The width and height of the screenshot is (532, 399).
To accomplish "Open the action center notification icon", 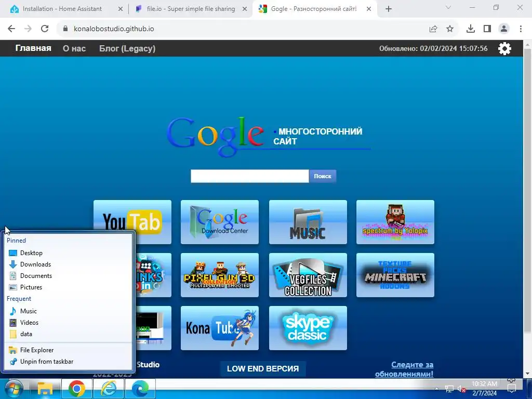I will click(x=512, y=388).
